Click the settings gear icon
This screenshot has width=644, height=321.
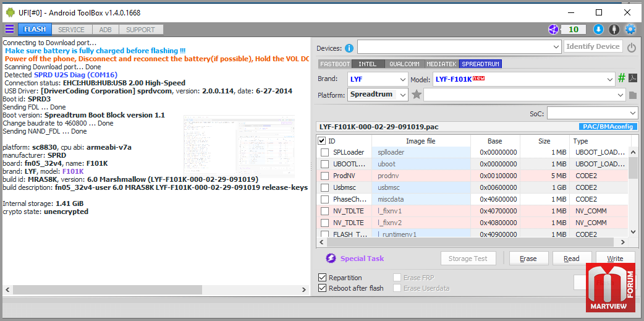[630, 29]
